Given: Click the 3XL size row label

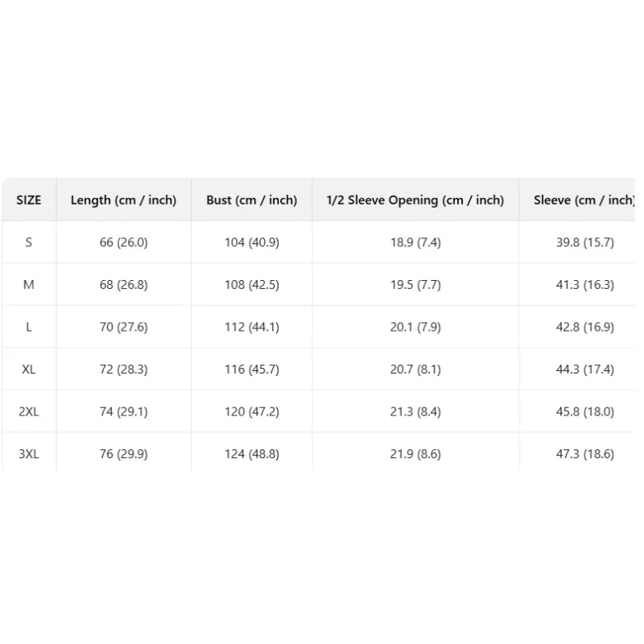Looking at the screenshot, I should [29, 454].
